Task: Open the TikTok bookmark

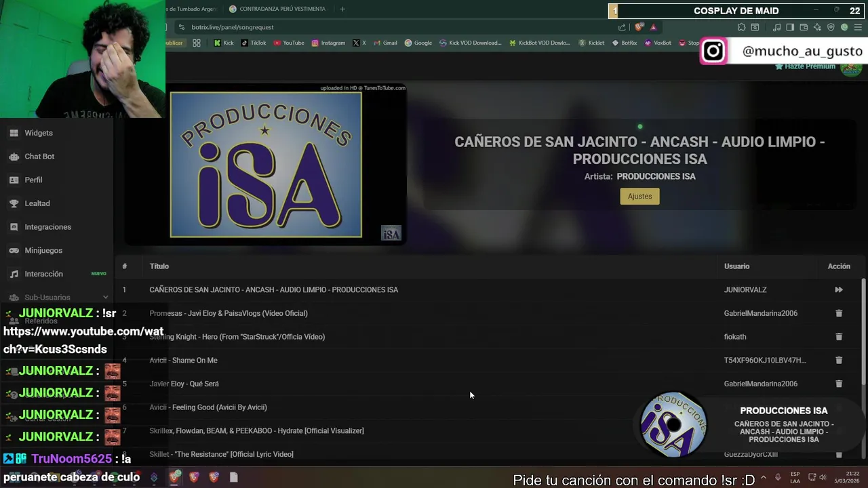Action: coord(254,43)
